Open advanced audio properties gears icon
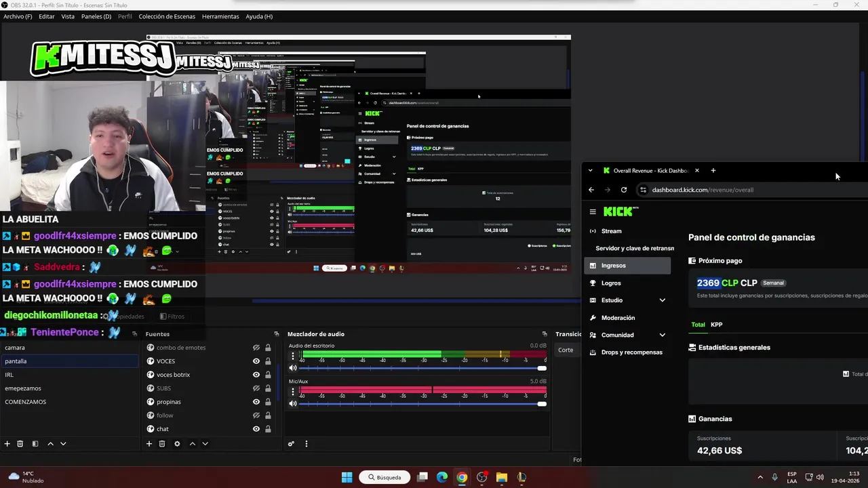The height and width of the screenshot is (488, 868). click(291, 444)
